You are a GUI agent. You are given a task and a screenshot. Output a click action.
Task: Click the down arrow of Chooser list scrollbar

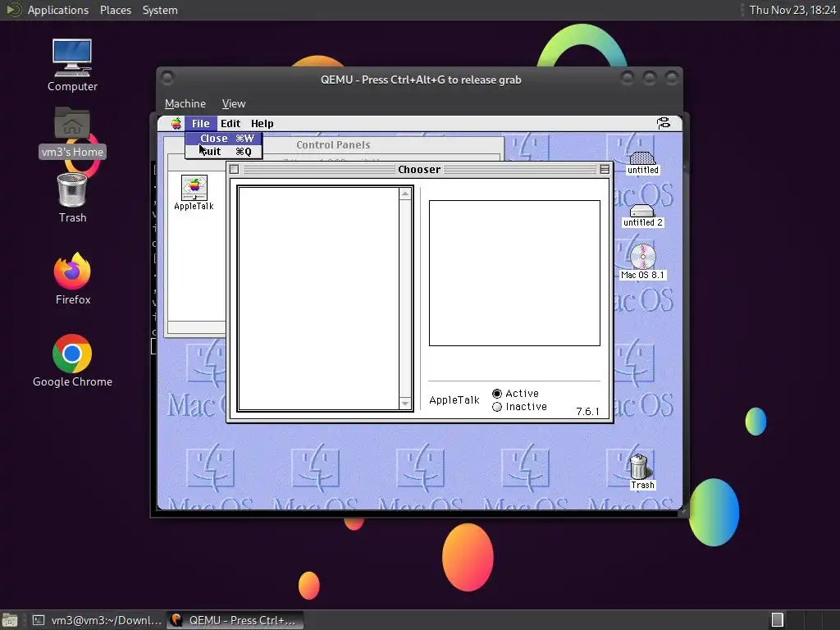405,404
